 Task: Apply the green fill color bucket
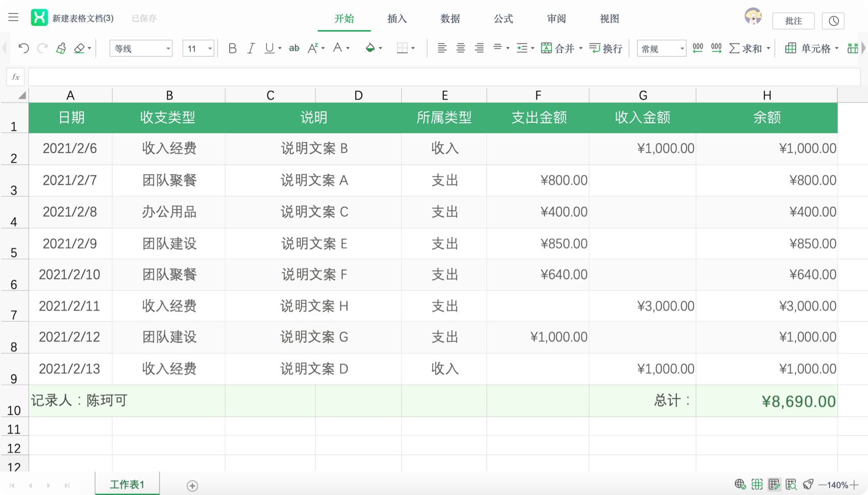pyautogui.click(x=370, y=48)
